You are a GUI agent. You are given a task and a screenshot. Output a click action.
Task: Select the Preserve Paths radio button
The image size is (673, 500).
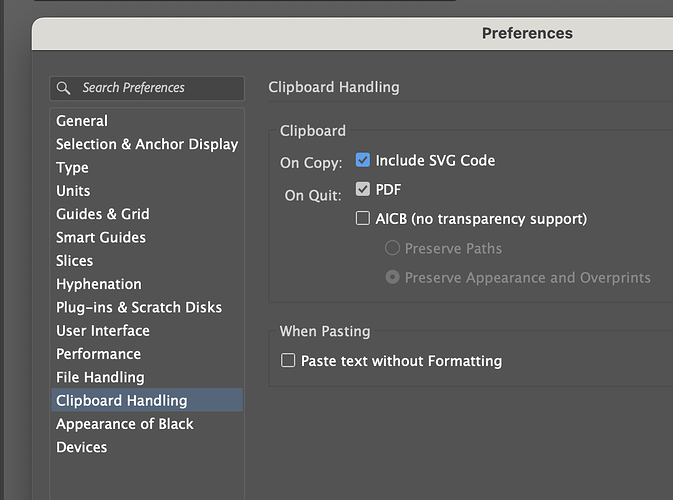click(x=392, y=248)
